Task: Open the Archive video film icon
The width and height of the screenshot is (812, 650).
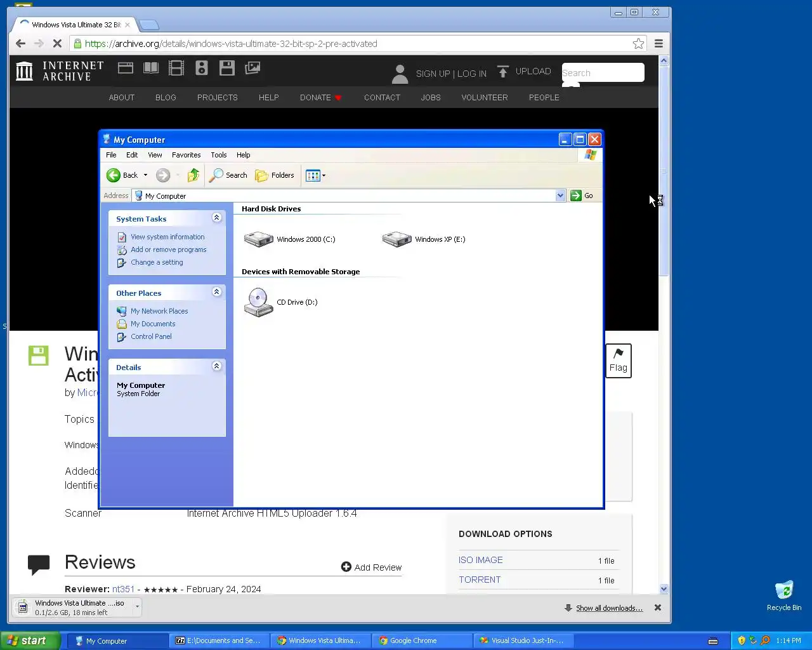Action: tap(176, 68)
